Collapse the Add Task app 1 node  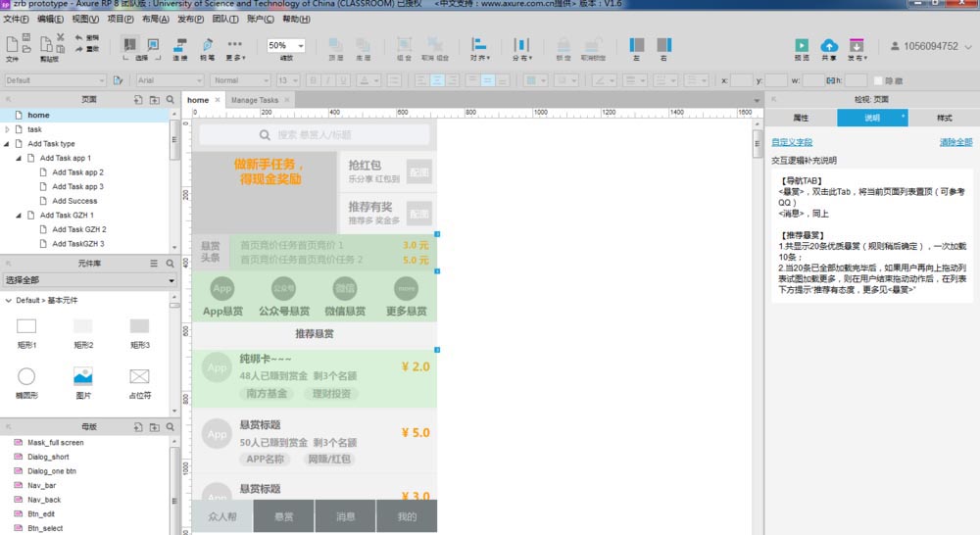click(19, 158)
